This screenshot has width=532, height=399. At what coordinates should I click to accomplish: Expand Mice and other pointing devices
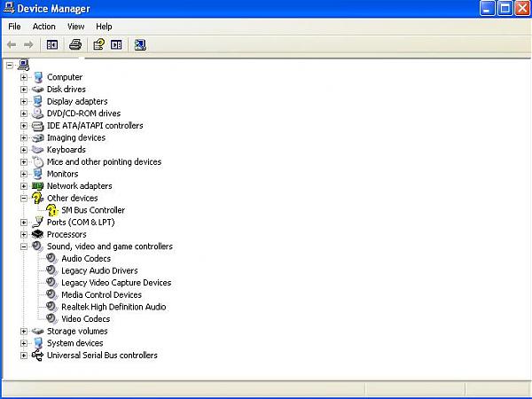(x=23, y=162)
